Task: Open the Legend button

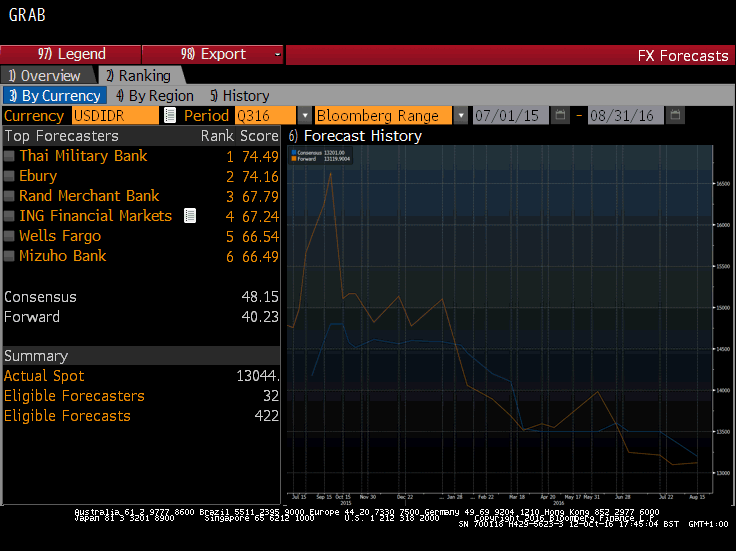Action: [x=71, y=54]
